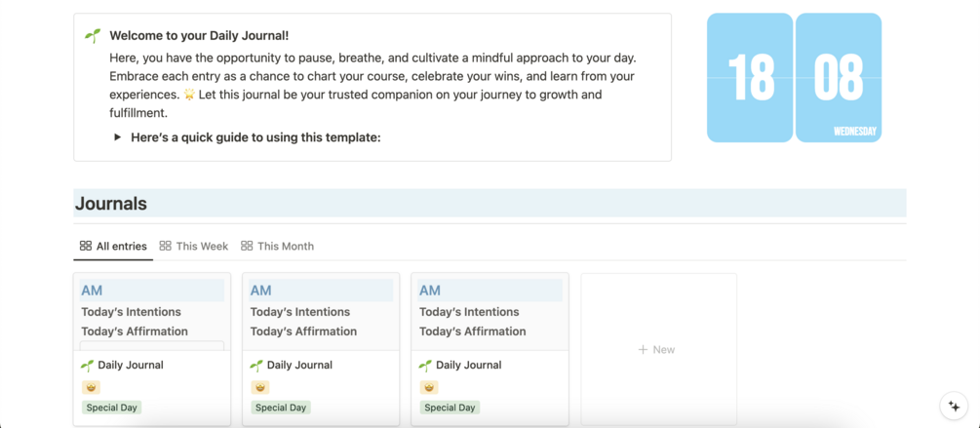
Task: Open the sparkle AI assistant button
Action: point(954,407)
